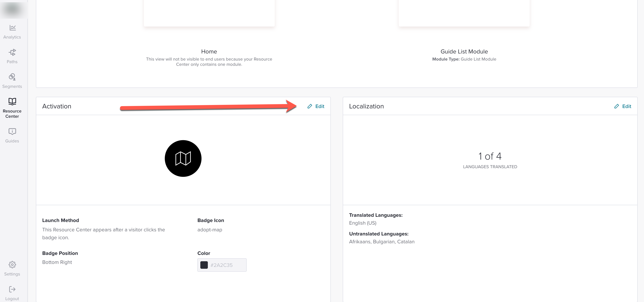
Task: Click the #2A2C35 color hex field
Action: pos(222,265)
